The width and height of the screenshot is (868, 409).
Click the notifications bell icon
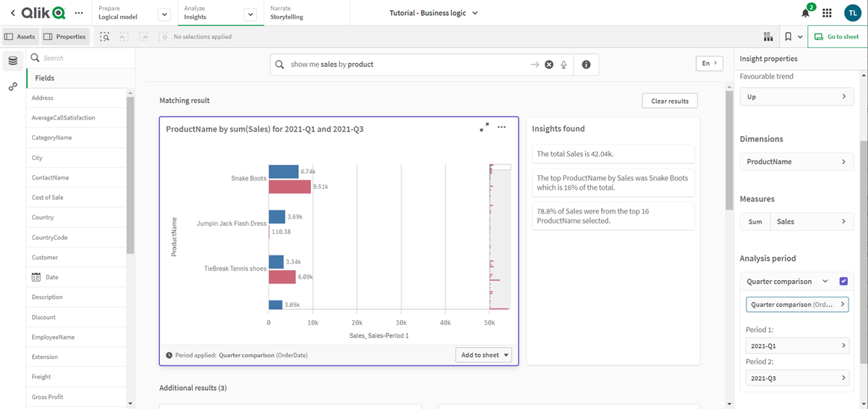click(805, 13)
